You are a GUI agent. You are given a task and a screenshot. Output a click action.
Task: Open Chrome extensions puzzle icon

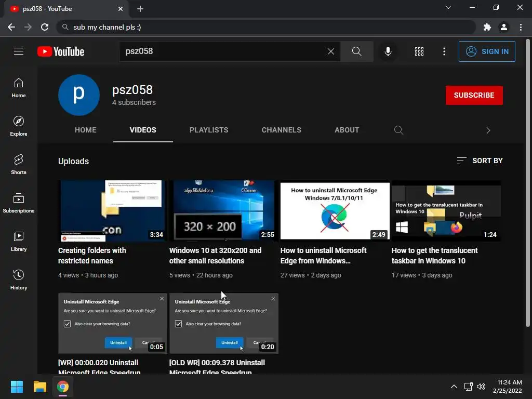(x=487, y=27)
